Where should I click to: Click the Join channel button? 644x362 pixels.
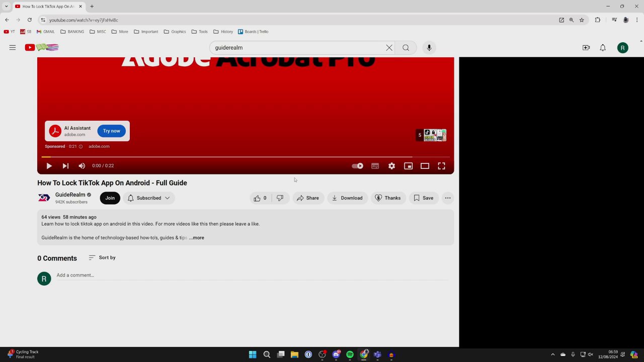(x=110, y=198)
